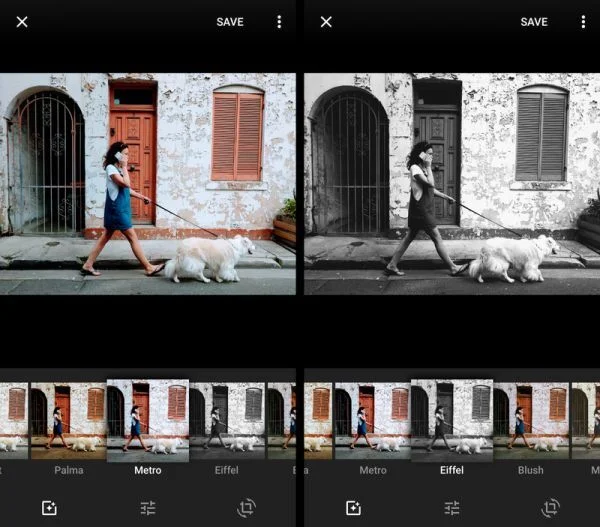
Task: Tap the Blush label in right screen
Action: (x=531, y=470)
